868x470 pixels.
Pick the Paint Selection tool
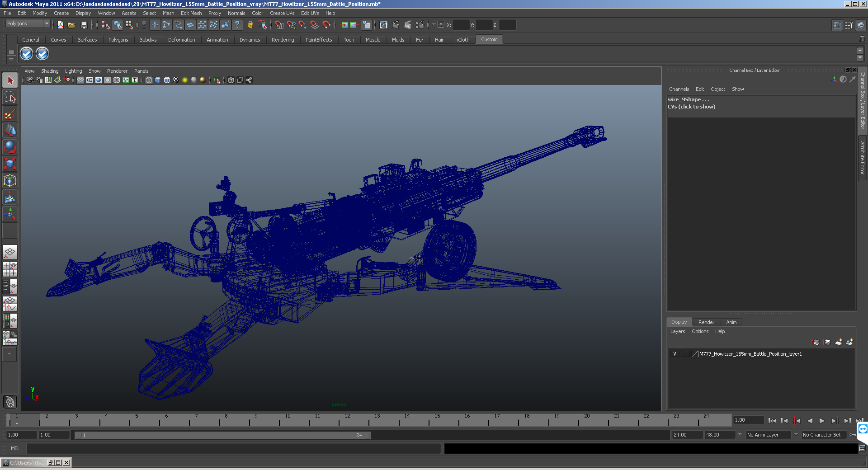pyautogui.click(x=10, y=114)
